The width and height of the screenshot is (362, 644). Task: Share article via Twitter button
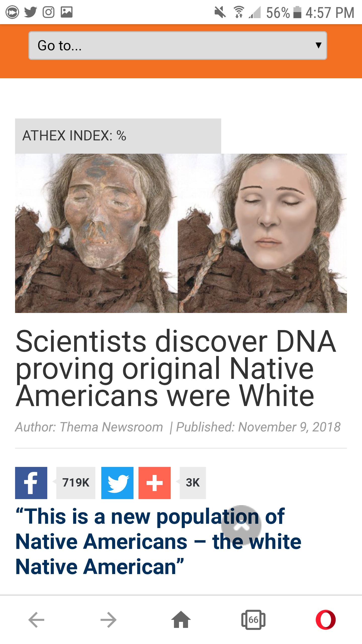click(117, 483)
